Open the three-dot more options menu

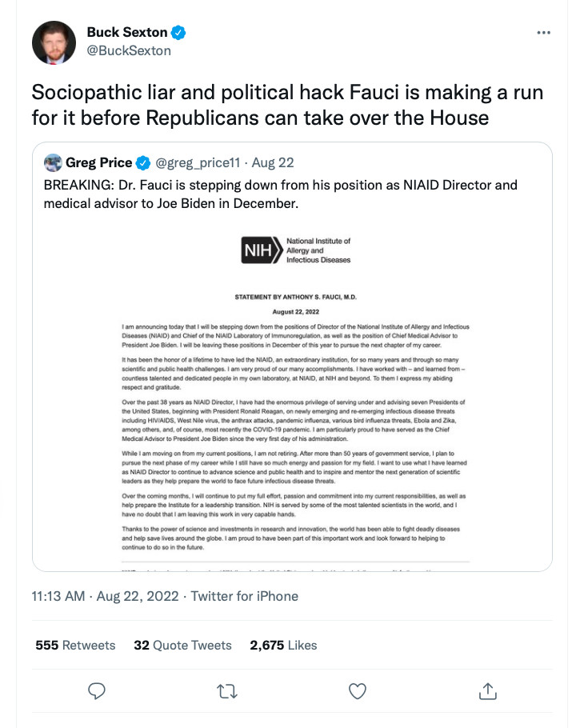[x=543, y=33]
